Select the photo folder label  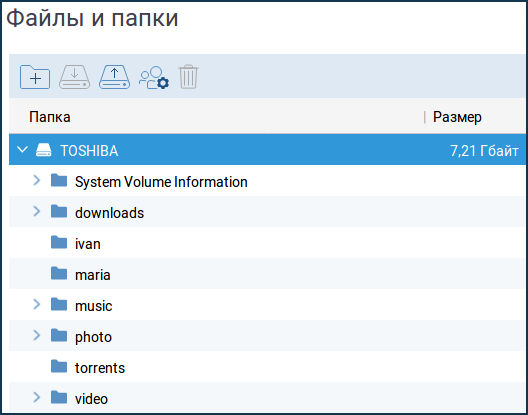[93, 337]
